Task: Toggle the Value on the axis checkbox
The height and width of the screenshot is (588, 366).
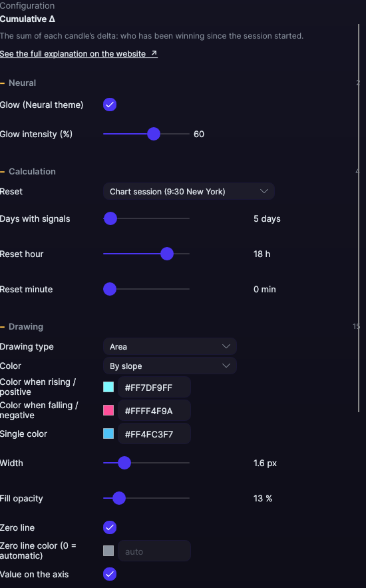Action: coord(110,574)
